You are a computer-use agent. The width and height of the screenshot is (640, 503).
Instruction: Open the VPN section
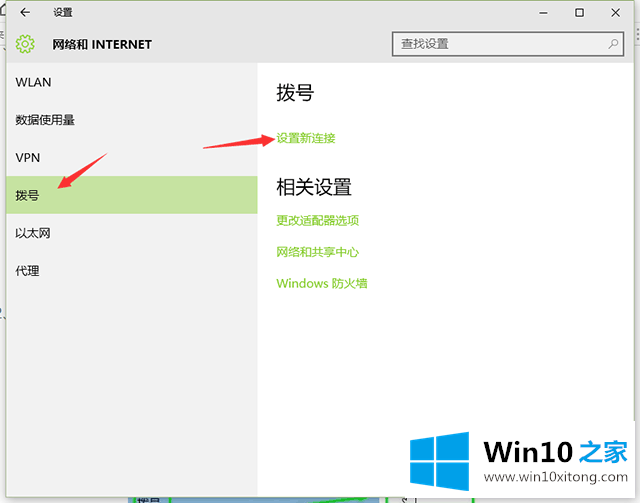click(131, 158)
